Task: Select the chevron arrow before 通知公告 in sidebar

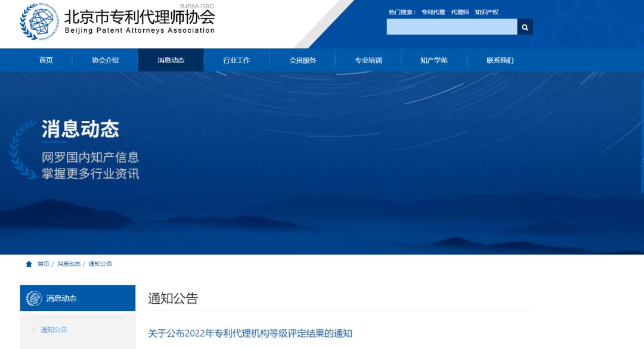Action: coord(35,329)
